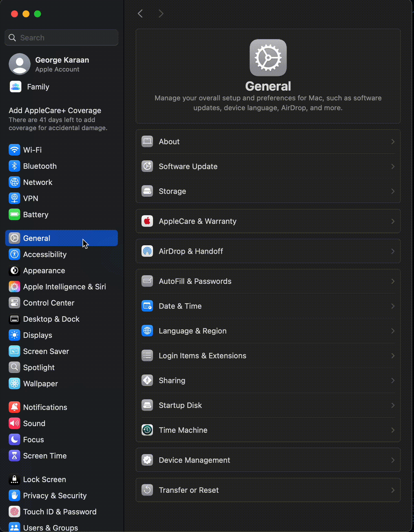The image size is (414, 532).
Task: Click the Apple Intelligence & Siri icon
Action: (14, 287)
